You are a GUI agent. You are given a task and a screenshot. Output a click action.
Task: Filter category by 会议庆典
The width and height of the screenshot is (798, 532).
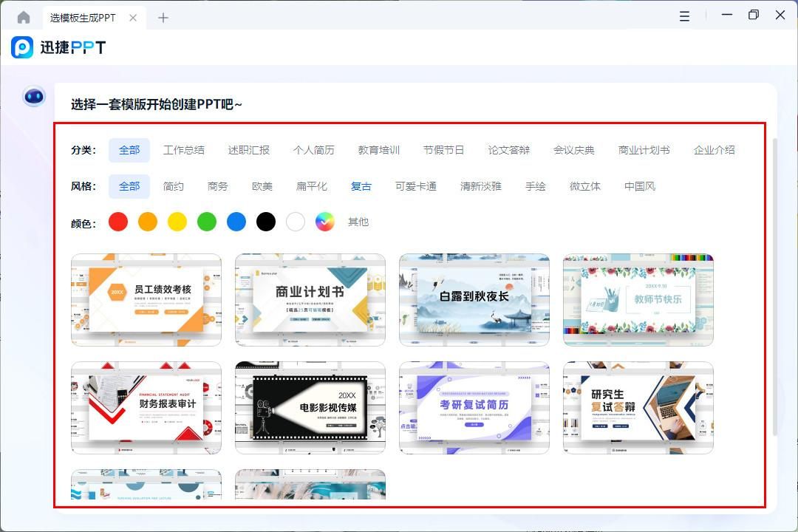click(574, 150)
